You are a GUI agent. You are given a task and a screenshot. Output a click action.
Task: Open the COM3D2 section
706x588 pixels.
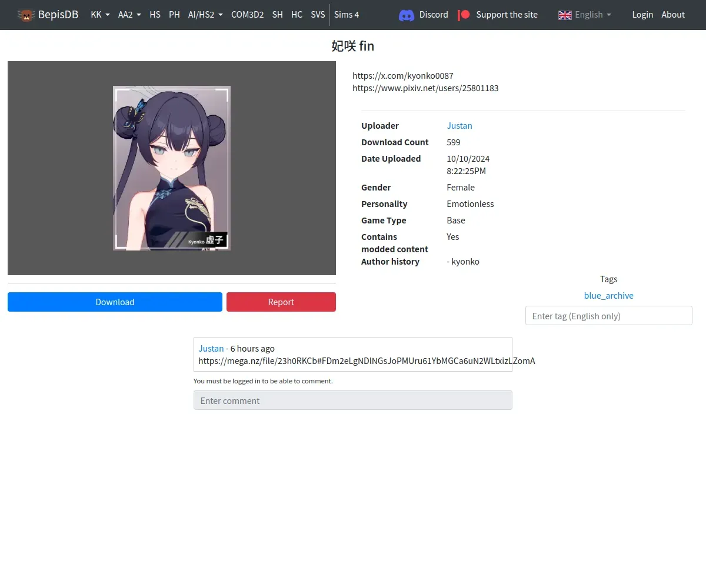[x=248, y=15]
